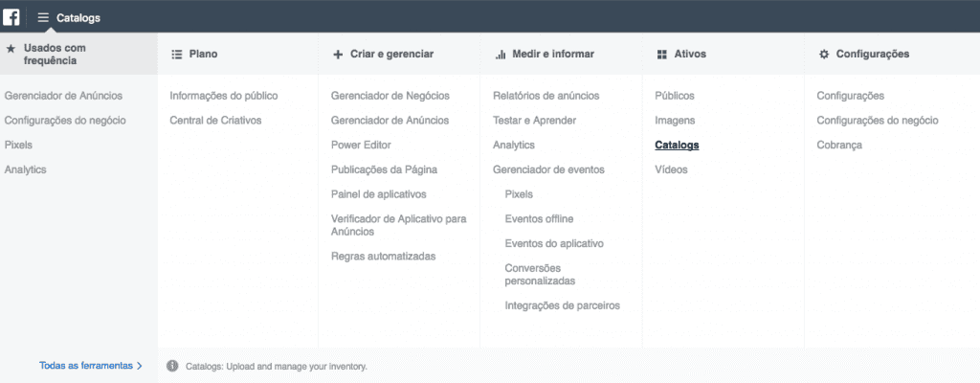Toggle the hamburger menu icon
This screenshot has height=383, width=980.
point(43,17)
